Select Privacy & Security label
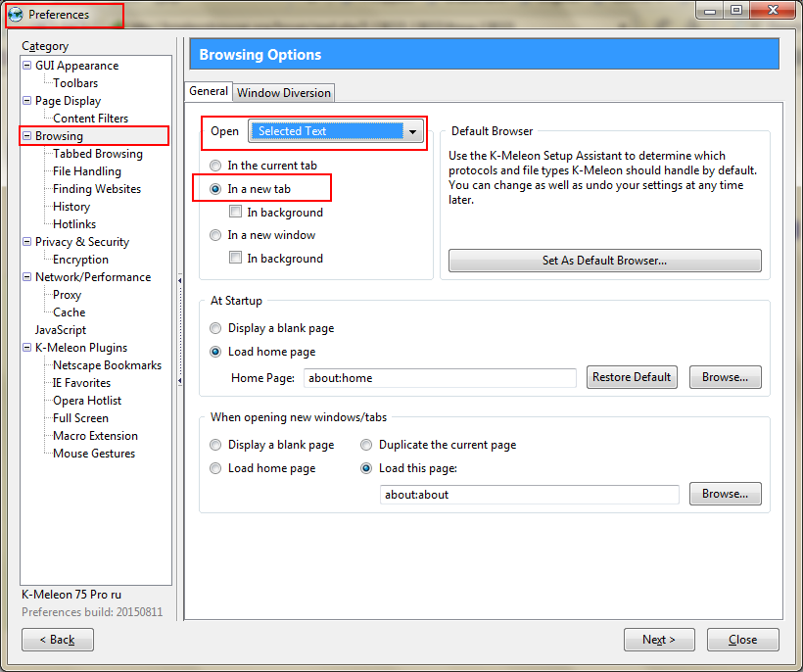The height and width of the screenshot is (672, 803). (x=82, y=242)
